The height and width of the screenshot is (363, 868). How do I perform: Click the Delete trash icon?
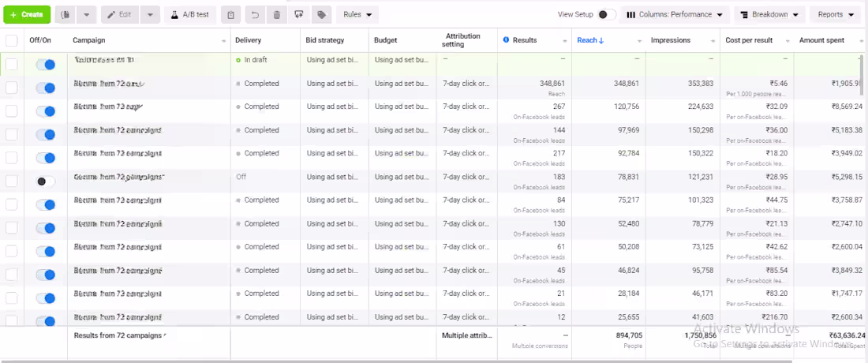[276, 14]
